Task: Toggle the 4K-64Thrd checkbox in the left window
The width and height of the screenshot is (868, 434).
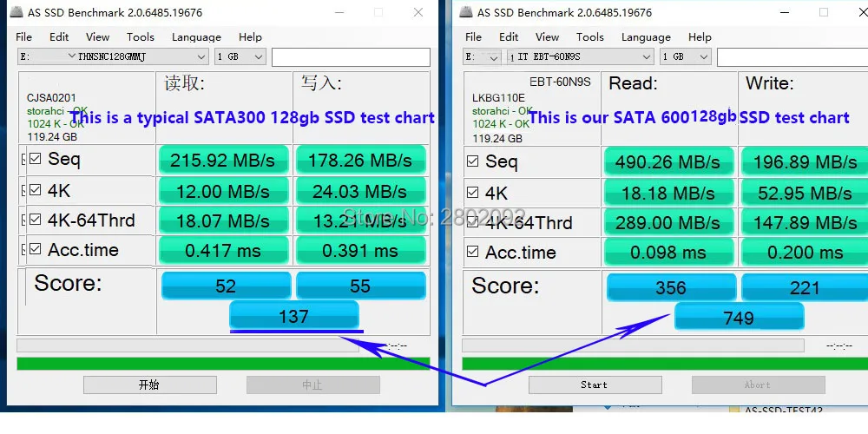Action: (36, 220)
